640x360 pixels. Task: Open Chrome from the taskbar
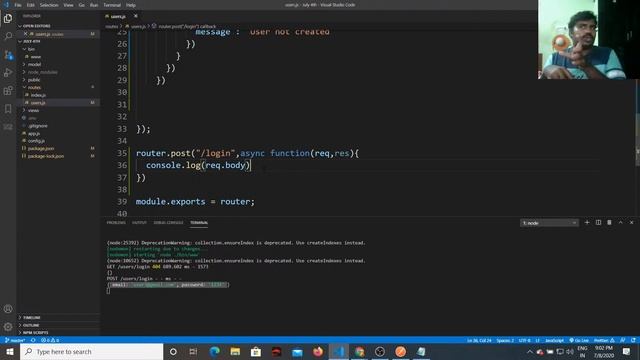[x=359, y=351]
